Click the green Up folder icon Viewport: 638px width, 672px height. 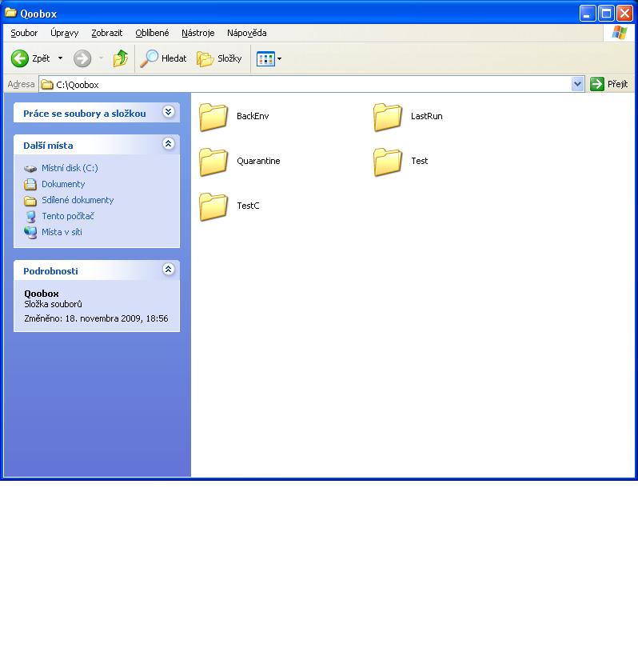click(121, 58)
